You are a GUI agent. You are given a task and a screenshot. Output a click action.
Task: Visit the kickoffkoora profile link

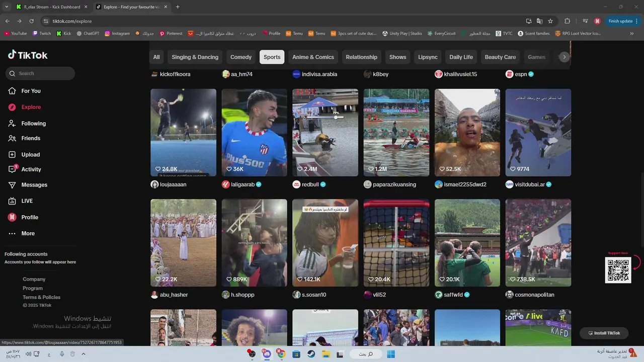click(x=175, y=74)
